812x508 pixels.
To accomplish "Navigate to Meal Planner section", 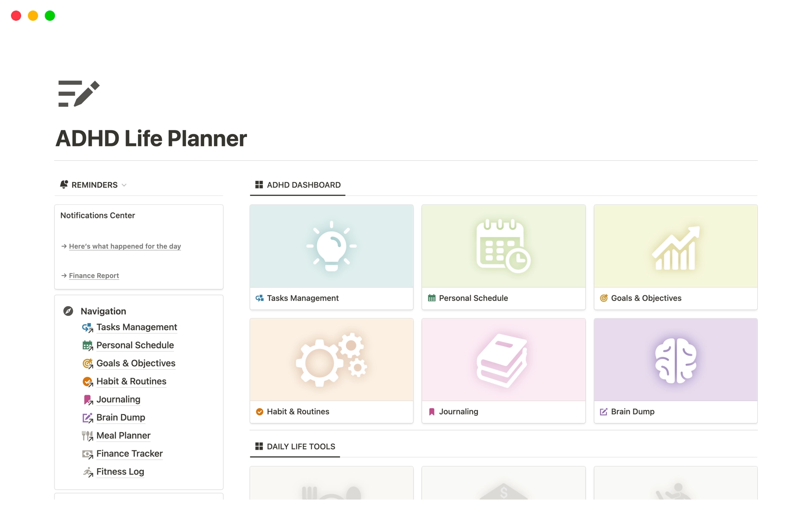I will (123, 435).
